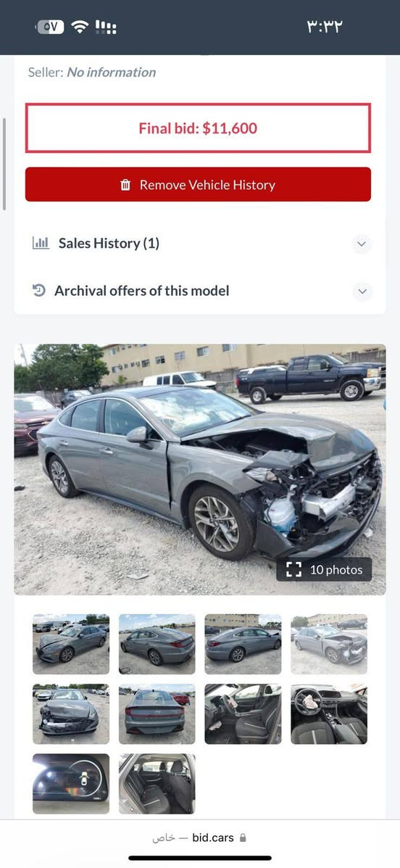The image size is (400, 868).
Task: Expand the Sales History (1) chevron
Action: coord(362,244)
